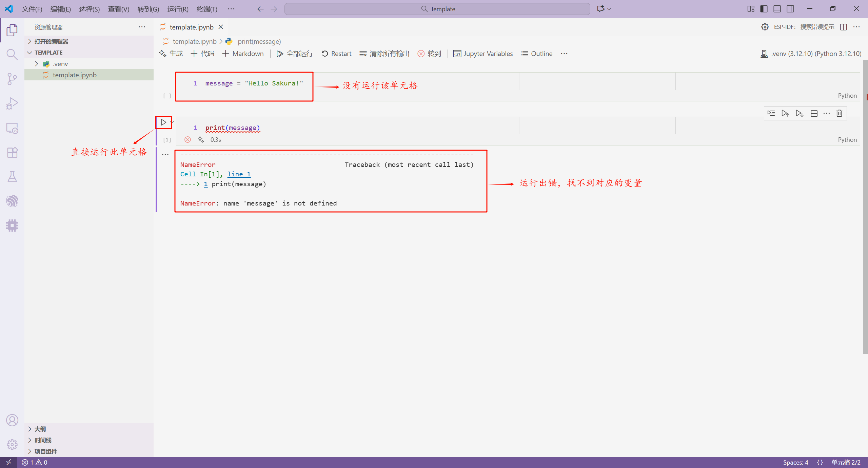Click execute above cells icon
Viewport: 868px width, 468px height.
[x=785, y=113]
